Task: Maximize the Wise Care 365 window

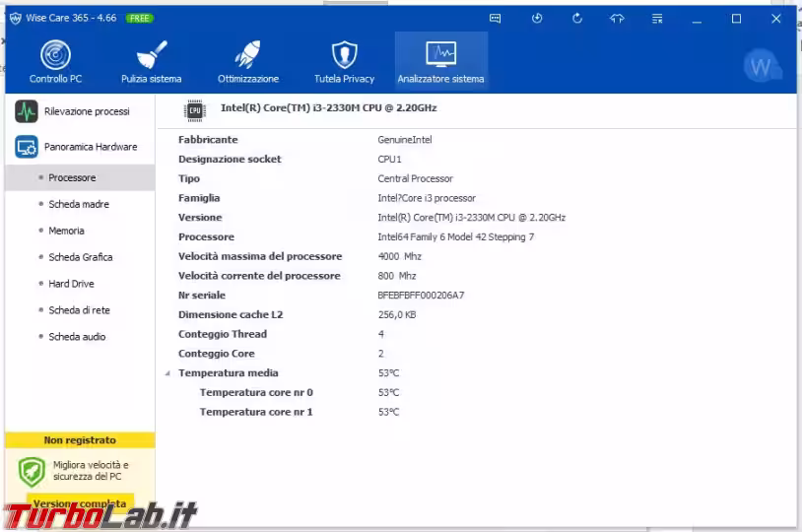Action: 737,19
